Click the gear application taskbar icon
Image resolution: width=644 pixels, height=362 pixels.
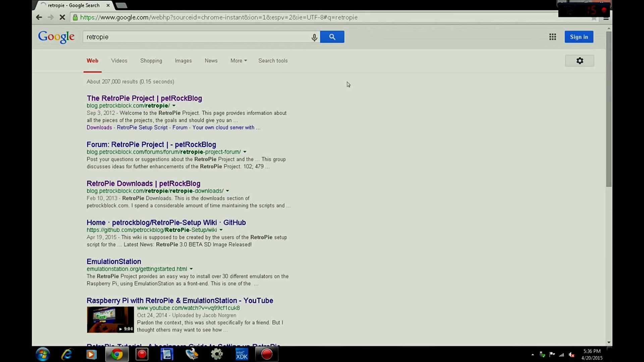pyautogui.click(x=217, y=354)
